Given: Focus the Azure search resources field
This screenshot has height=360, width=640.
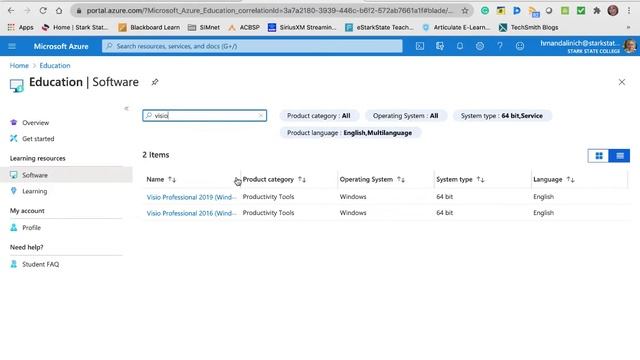Looking at the screenshot, I should coord(252,46).
